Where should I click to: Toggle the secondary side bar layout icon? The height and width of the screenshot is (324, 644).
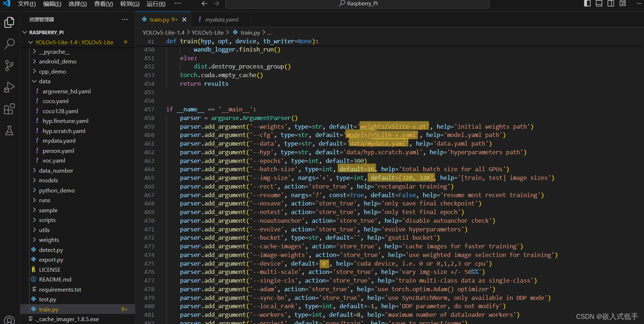[611, 4]
